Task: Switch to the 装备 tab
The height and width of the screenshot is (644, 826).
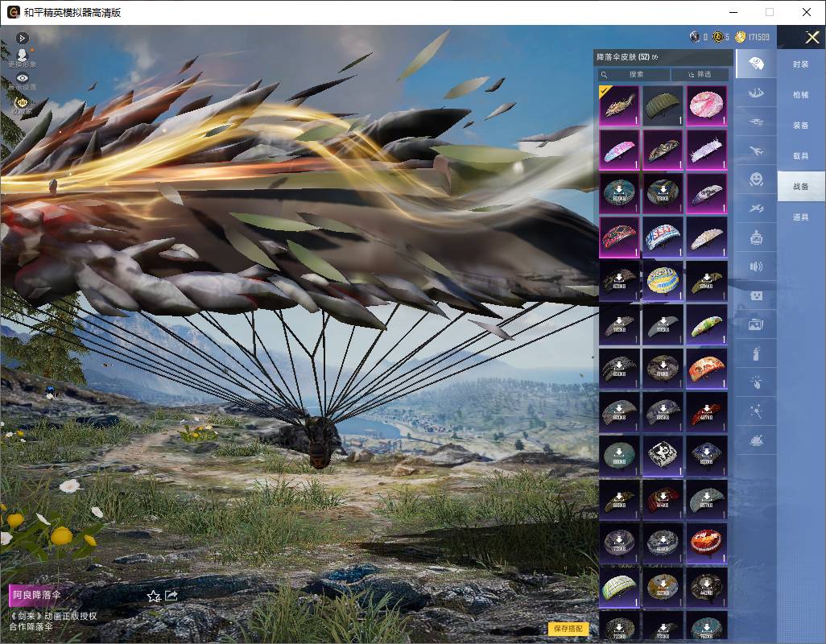Action: [x=801, y=126]
